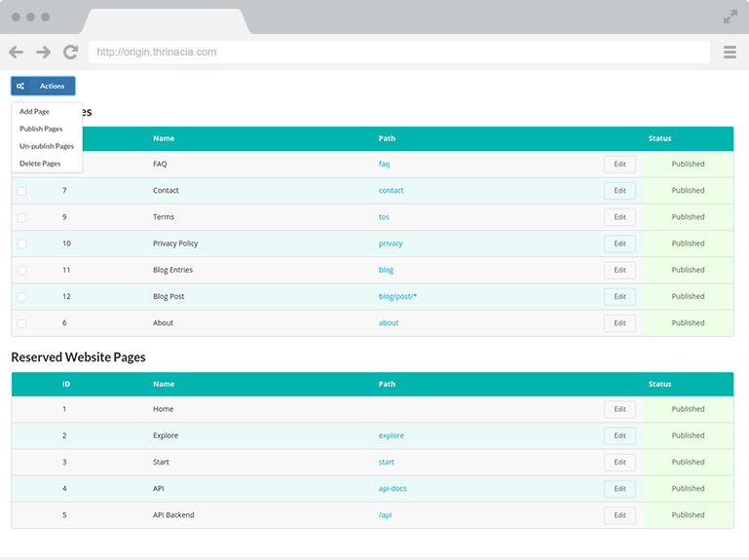This screenshot has width=749, height=560.
Task: Tick the checkbox for the Contact row
Action: (x=22, y=191)
